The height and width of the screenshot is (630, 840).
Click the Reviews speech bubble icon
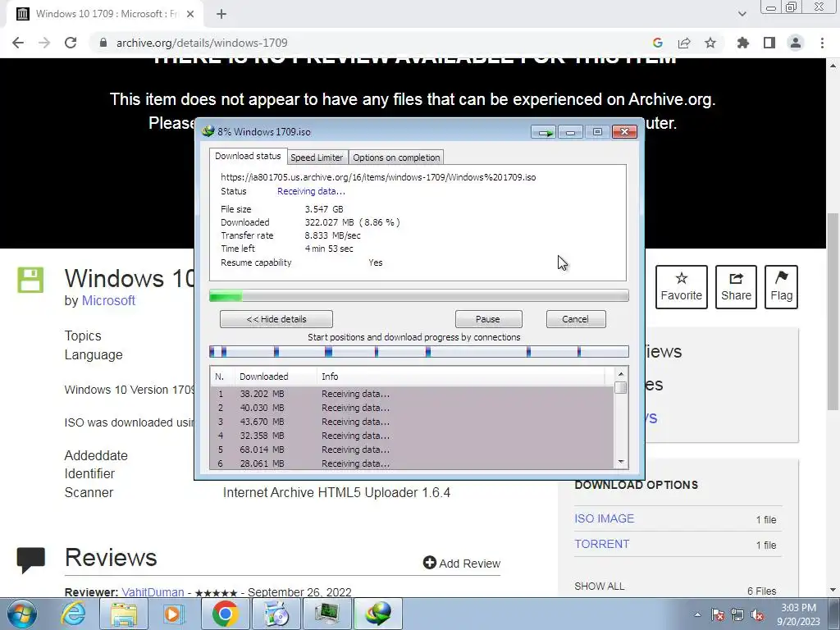(30, 559)
